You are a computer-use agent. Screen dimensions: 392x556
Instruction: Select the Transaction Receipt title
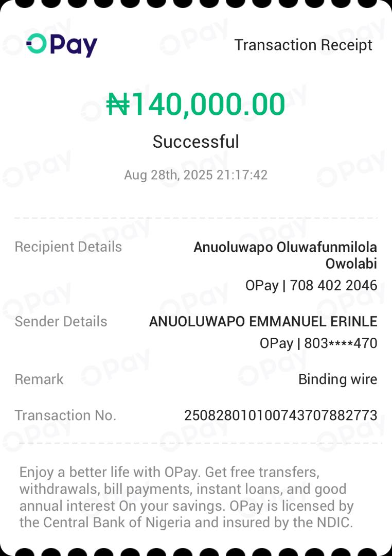click(303, 45)
